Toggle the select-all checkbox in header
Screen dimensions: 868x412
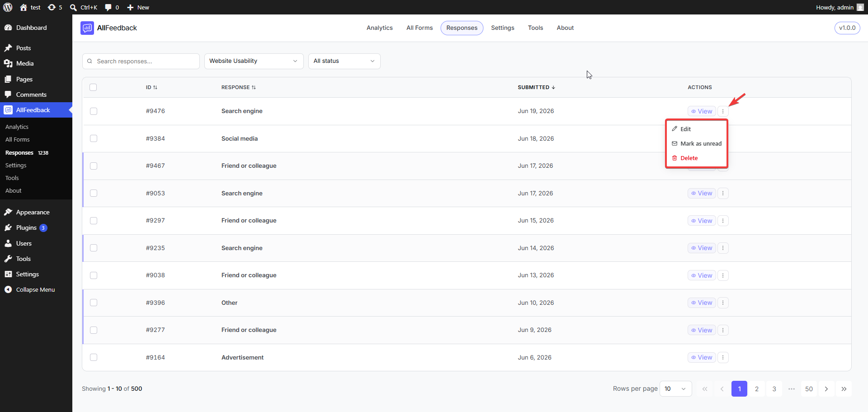(x=93, y=87)
